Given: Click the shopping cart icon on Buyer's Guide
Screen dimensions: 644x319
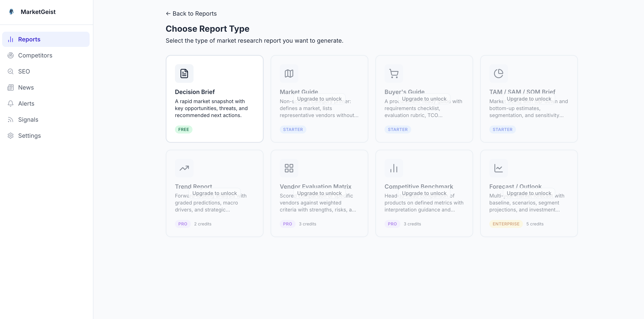Looking at the screenshot, I should pyautogui.click(x=394, y=73).
